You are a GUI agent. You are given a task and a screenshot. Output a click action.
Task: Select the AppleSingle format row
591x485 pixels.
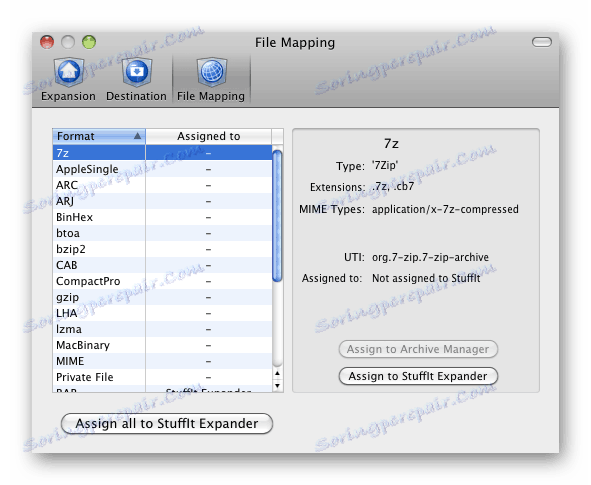point(162,169)
